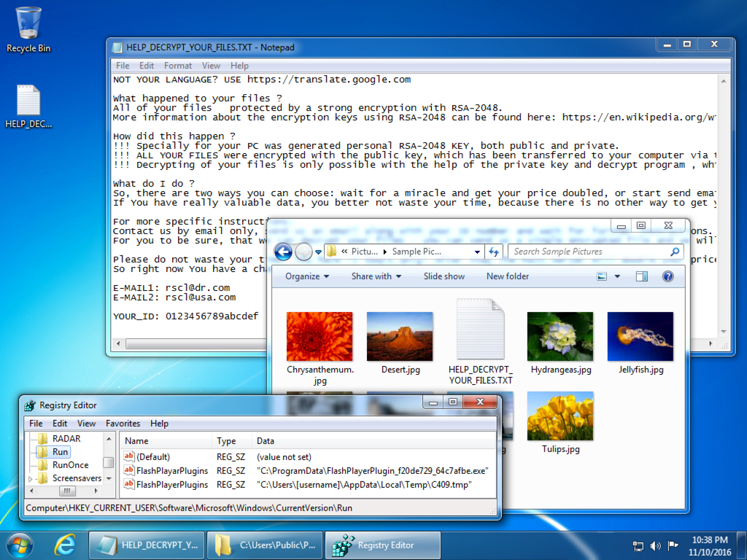Click the registry tree horizontal scroll thumb
The image size is (747, 560).
pyautogui.click(x=66, y=491)
